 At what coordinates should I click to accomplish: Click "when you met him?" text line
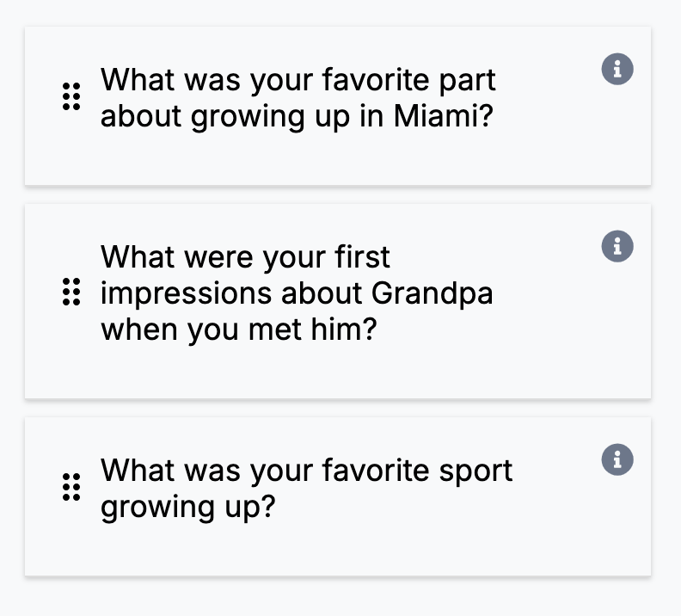coord(239,330)
